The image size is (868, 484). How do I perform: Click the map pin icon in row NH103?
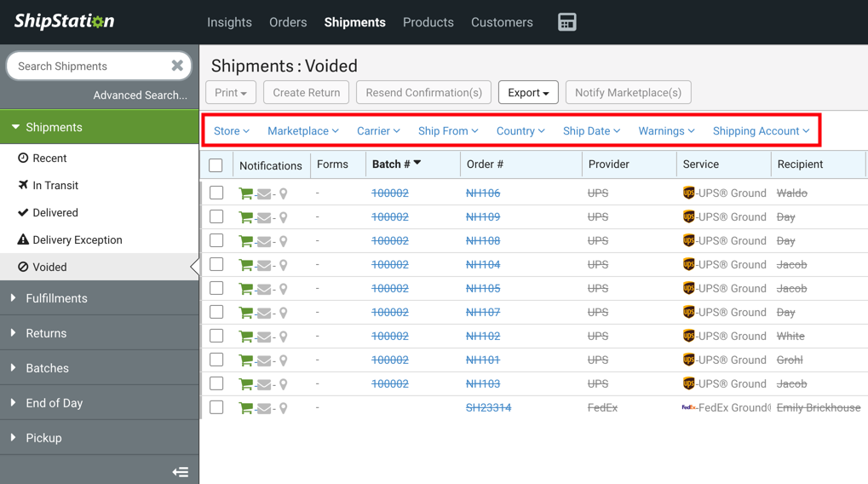point(283,384)
